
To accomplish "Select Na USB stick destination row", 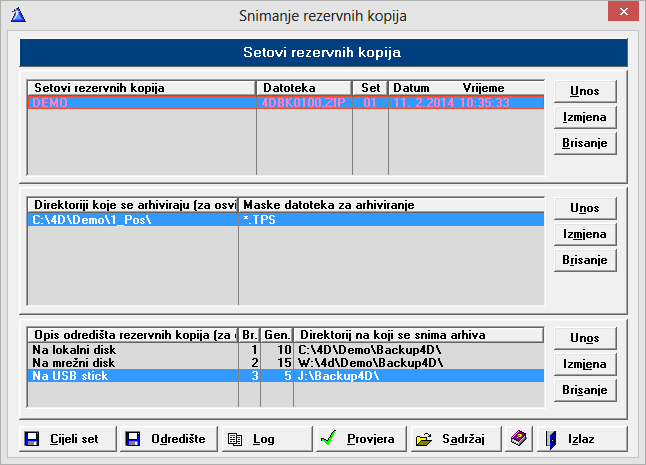I will [286, 376].
